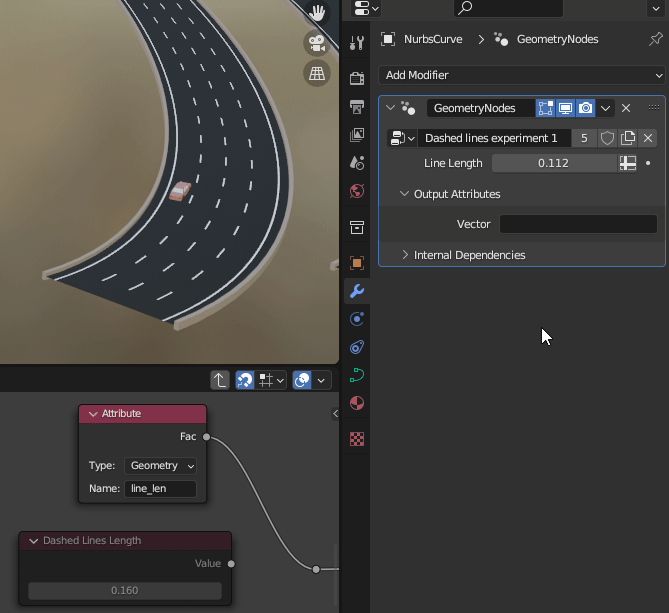Click the properties search field

click(508, 8)
